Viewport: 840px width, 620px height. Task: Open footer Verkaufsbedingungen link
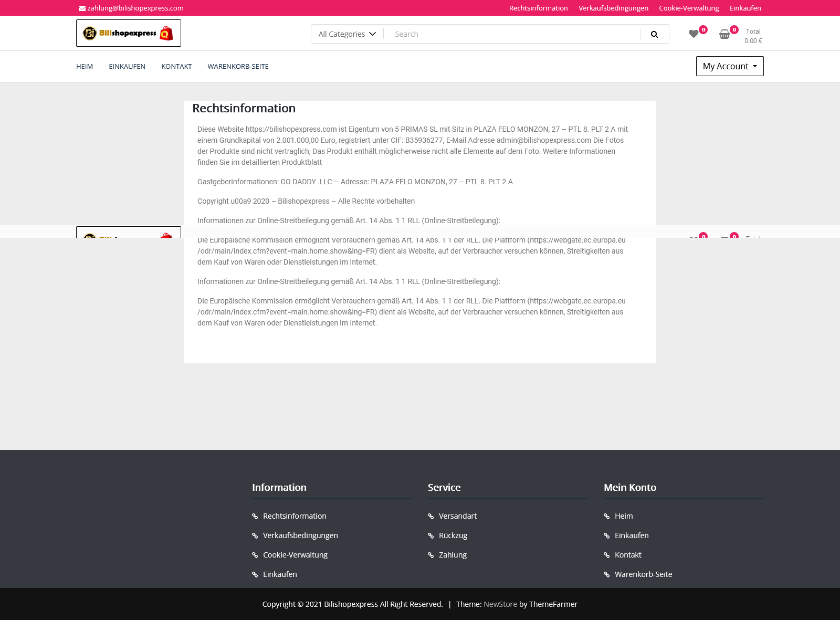coord(300,535)
